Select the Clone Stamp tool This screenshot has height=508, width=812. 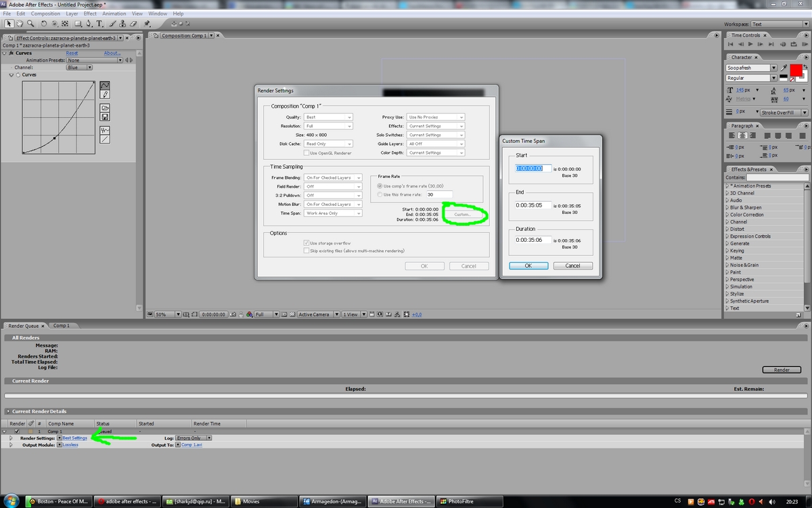tap(123, 24)
